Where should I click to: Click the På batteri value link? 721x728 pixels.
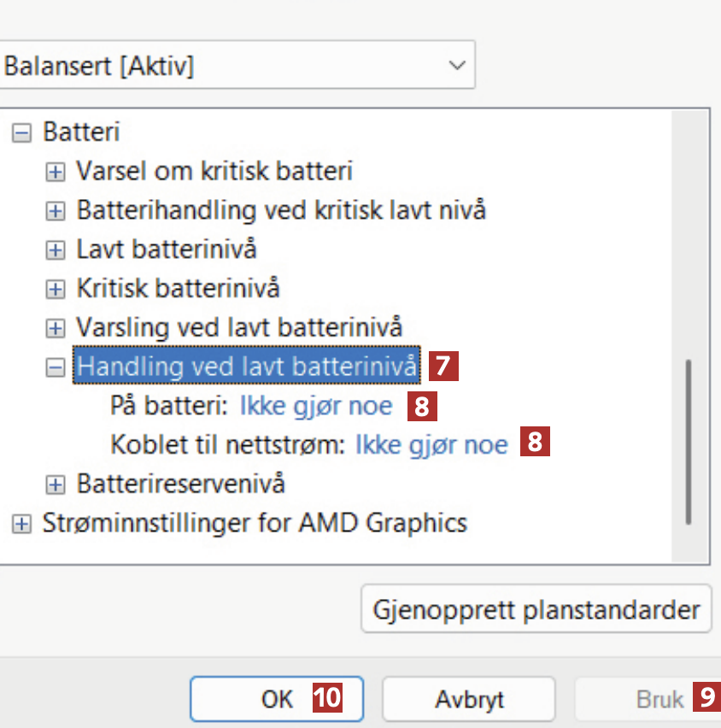[x=315, y=406]
